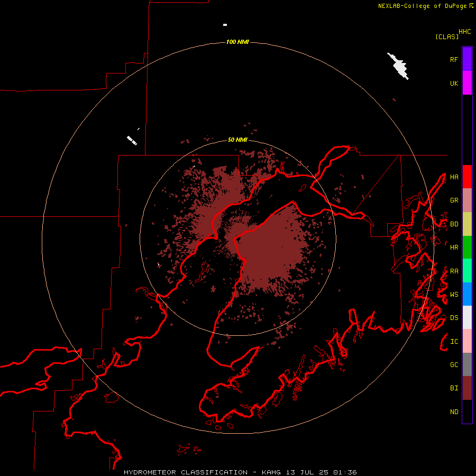Screen dimensions: 476x476
Task: Click the NEXLAB-College of DuPage credit
Action: 422,6
